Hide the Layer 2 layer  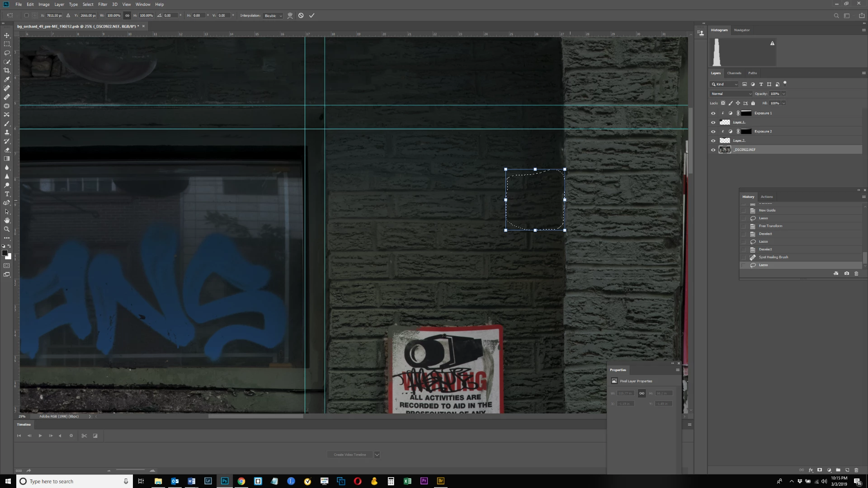pyautogui.click(x=713, y=141)
